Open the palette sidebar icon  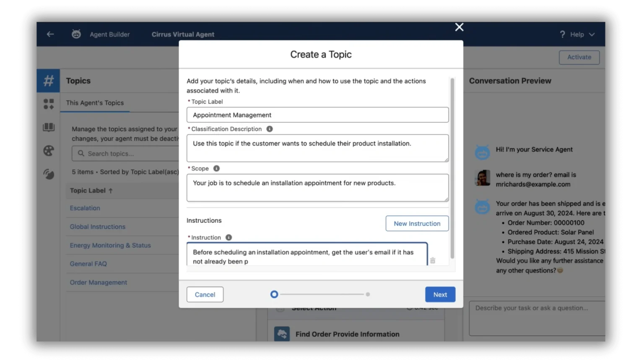pos(49,151)
